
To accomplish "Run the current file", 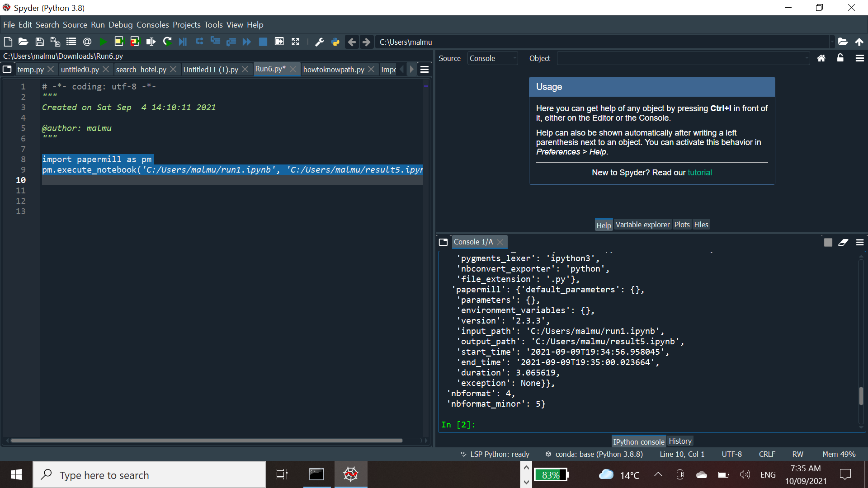I will pyautogui.click(x=103, y=42).
